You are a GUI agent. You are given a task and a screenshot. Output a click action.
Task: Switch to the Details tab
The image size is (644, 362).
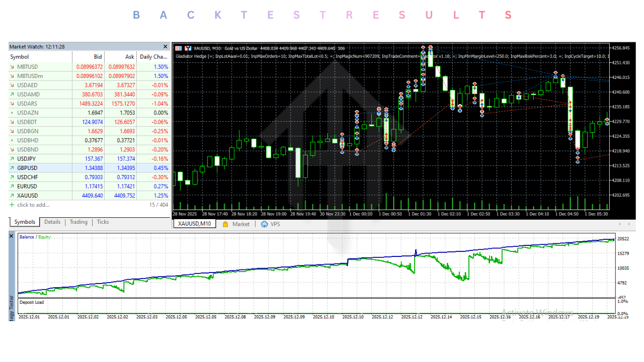(x=52, y=222)
